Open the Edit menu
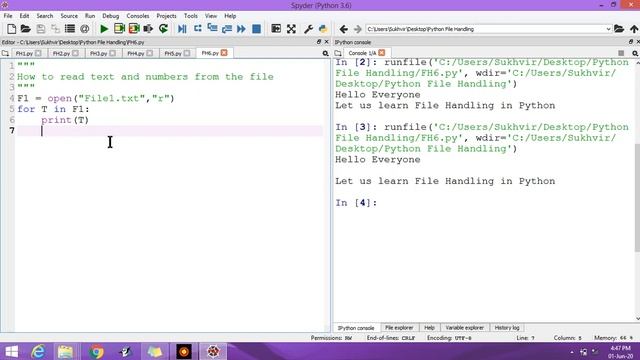Screen dimensions: 640x360 pyautogui.click(x=24, y=16)
